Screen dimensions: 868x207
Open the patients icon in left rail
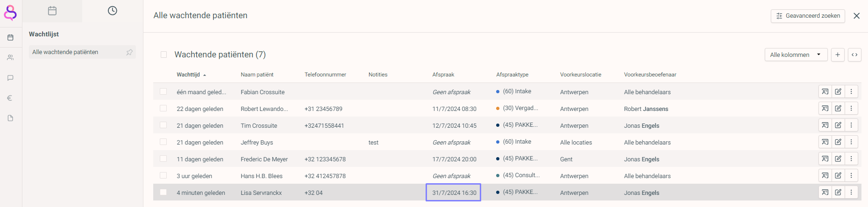coord(10,58)
